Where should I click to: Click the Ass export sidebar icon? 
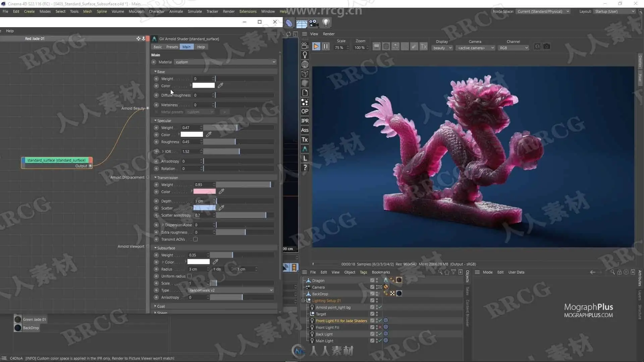[x=305, y=130]
